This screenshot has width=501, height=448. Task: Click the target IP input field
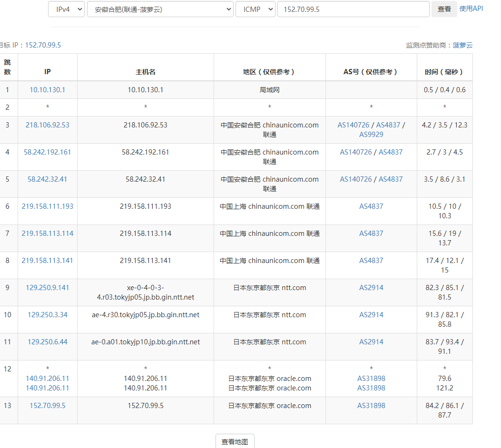(x=353, y=9)
